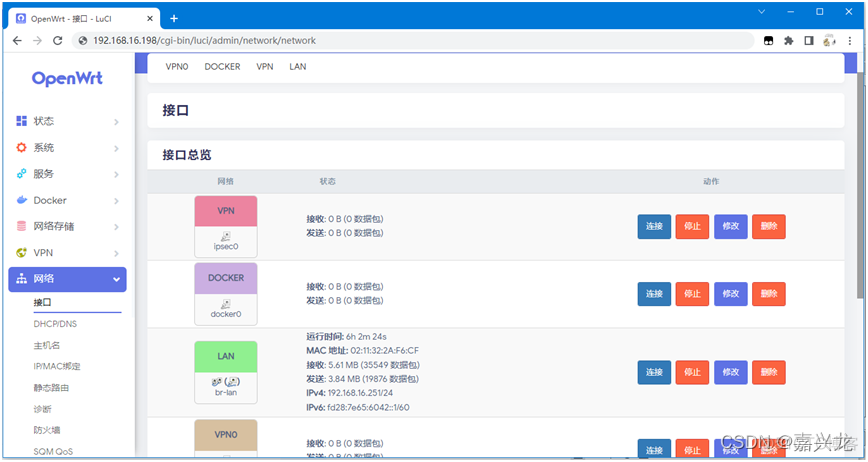Toggle the browser side panel icon

coord(809,40)
